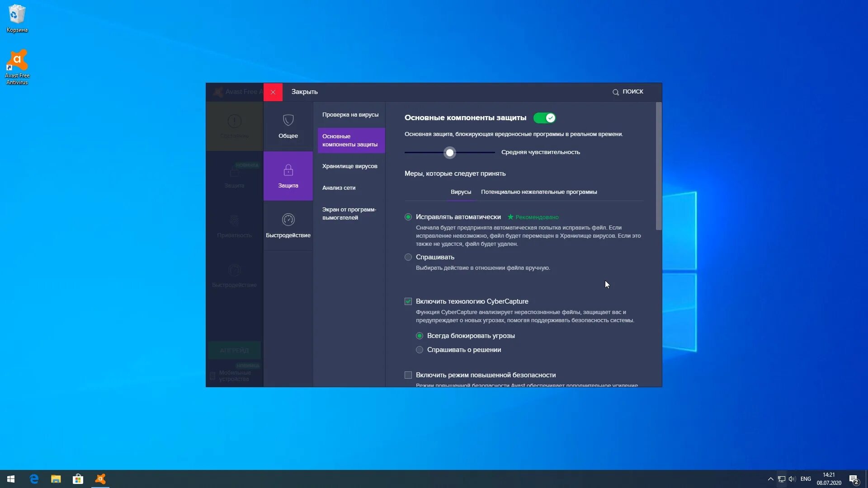The image size is (868, 488).
Task: Select Спрашивать о решении option
Action: pyautogui.click(x=420, y=350)
